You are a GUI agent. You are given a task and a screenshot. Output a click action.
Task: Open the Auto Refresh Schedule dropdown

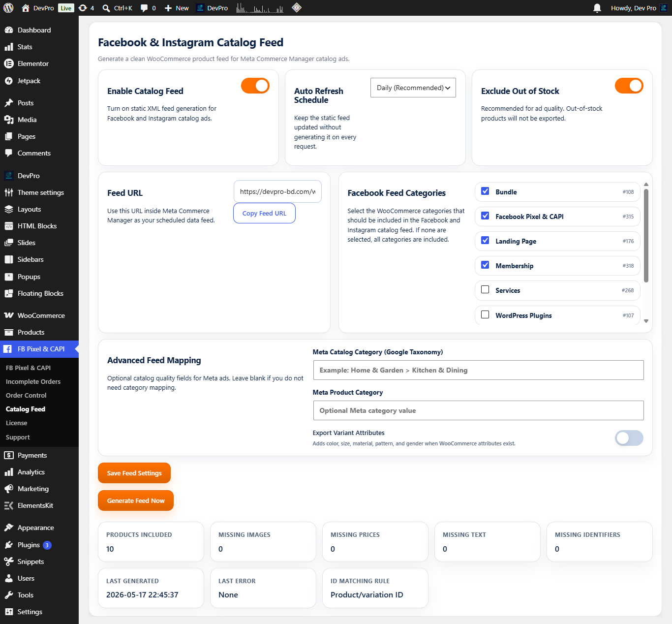point(413,88)
